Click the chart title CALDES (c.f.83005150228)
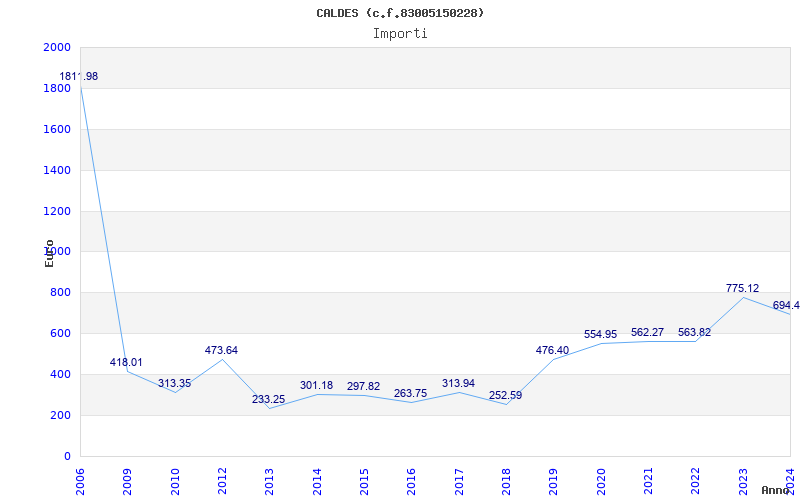Viewport: 800px width, 500px height. point(400,13)
